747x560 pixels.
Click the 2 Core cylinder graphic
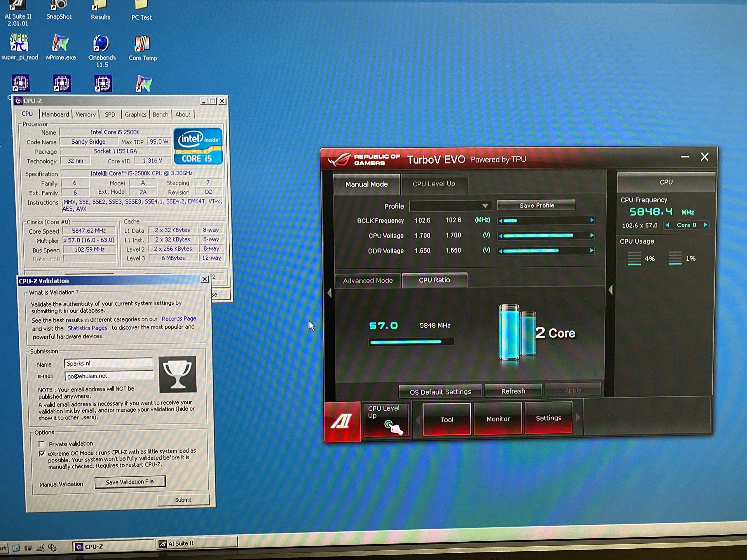click(x=517, y=332)
